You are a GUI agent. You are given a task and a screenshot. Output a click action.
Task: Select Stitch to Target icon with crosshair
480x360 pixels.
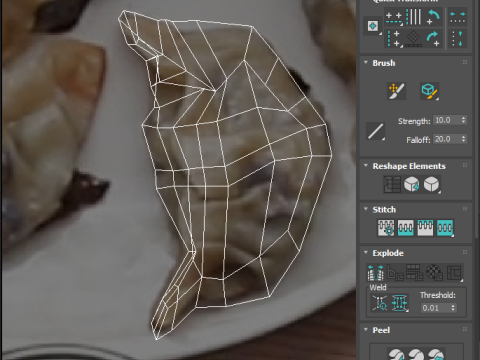(x=386, y=228)
